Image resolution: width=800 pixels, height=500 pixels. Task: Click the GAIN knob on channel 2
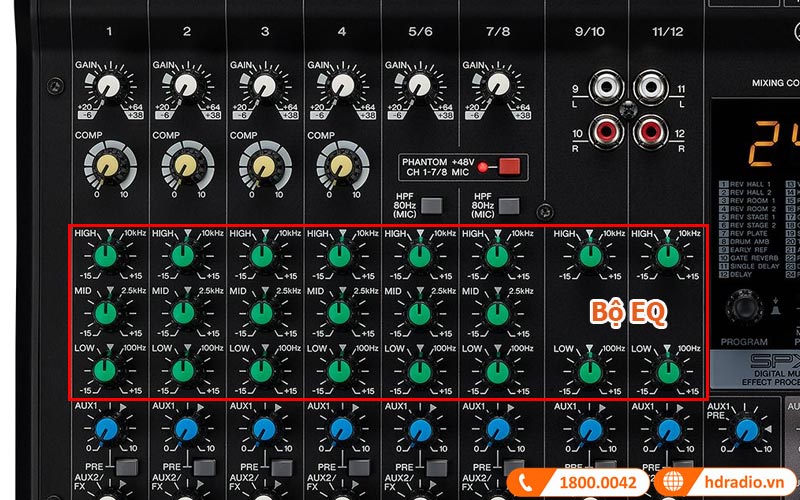coord(186,85)
